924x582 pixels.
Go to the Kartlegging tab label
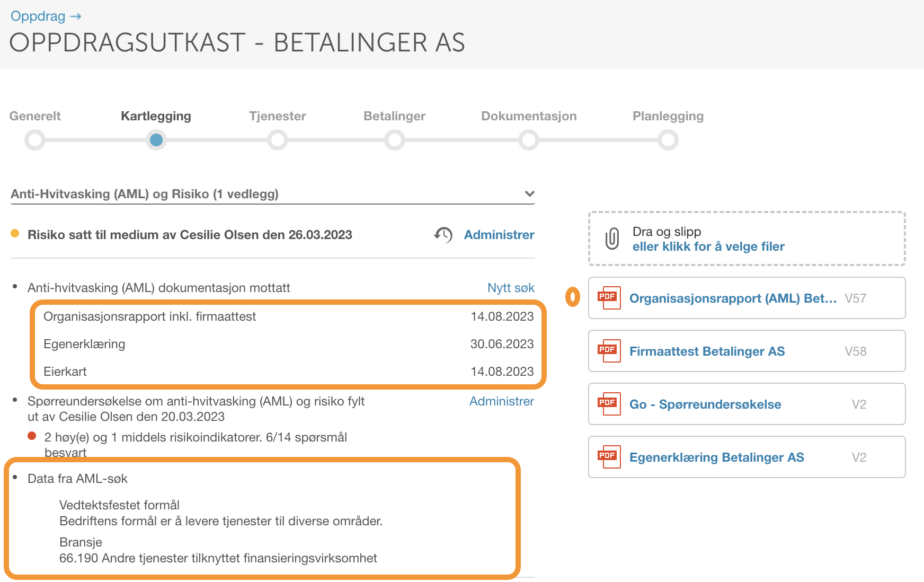(156, 116)
